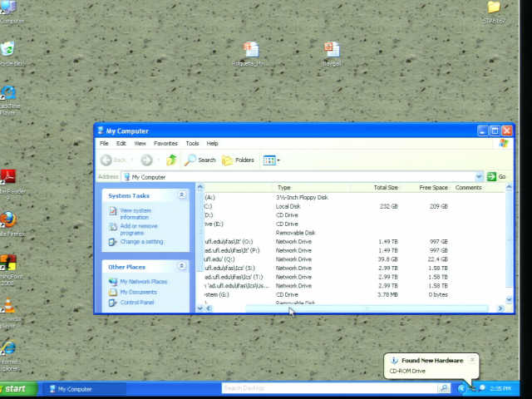This screenshot has height=399, width=532.
Task: Click Change a setting link
Action: coord(142,242)
